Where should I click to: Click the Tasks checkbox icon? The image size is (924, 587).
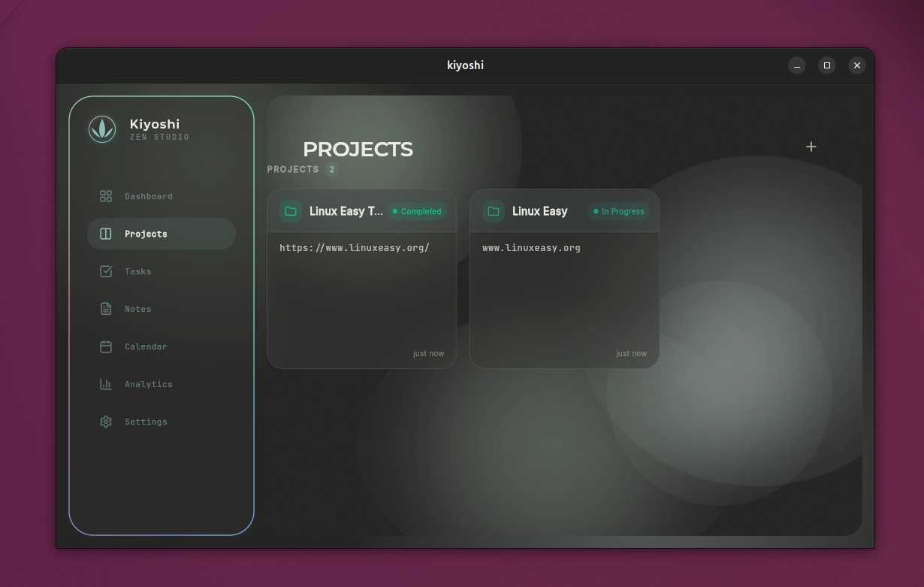106,271
